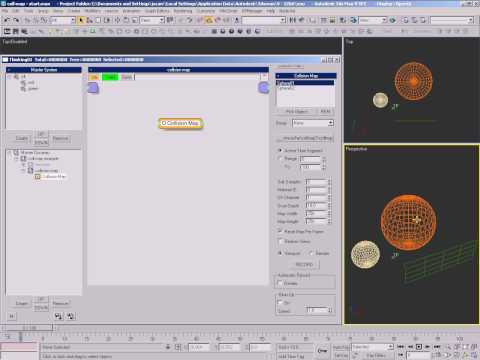
Task: Pick the Select and Move tool
Action: tap(117, 20)
